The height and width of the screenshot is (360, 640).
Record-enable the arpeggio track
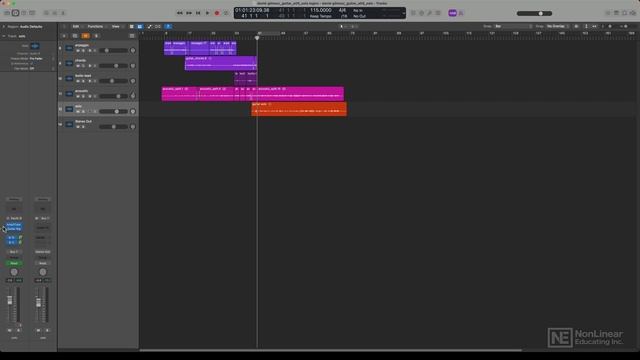click(x=90, y=51)
